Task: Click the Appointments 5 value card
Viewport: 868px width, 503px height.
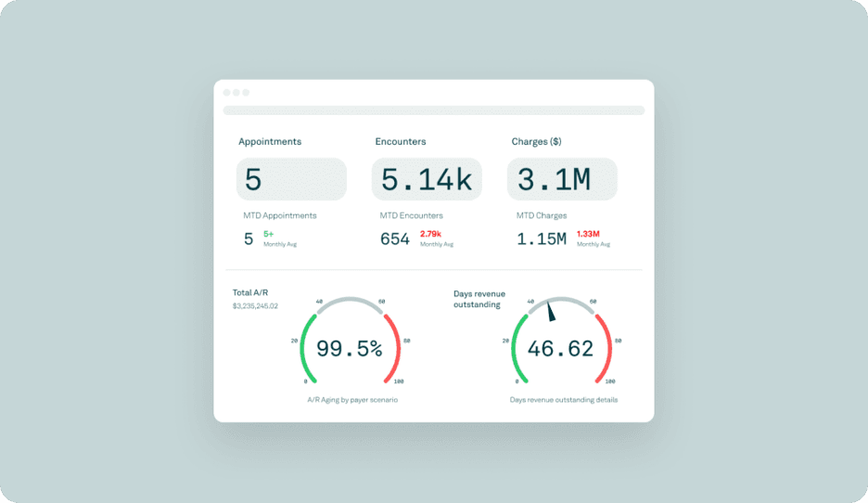Action: (291, 179)
